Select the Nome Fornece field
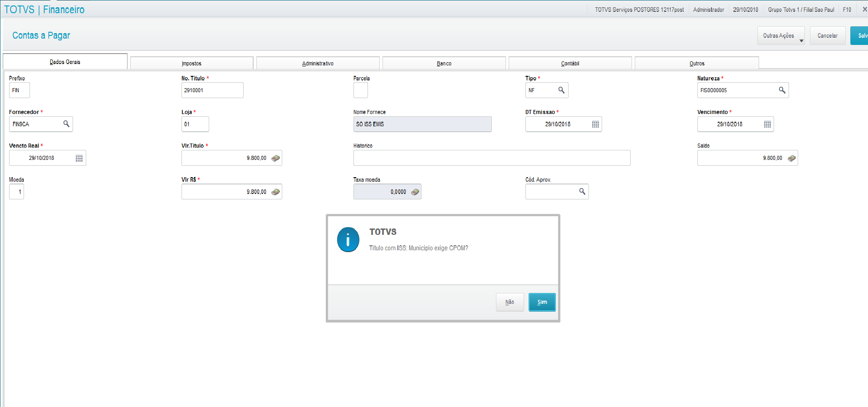This screenshot has height=407, width=868. click(x=422, y=124)
